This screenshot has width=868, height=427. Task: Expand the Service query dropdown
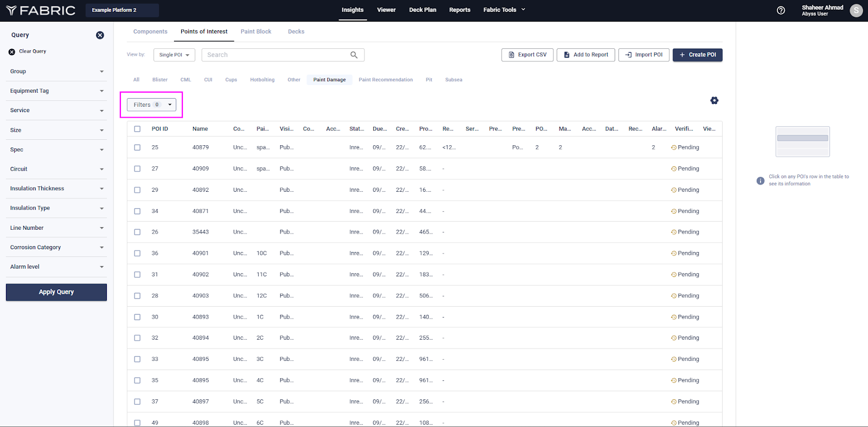click(x=56, y=111)
